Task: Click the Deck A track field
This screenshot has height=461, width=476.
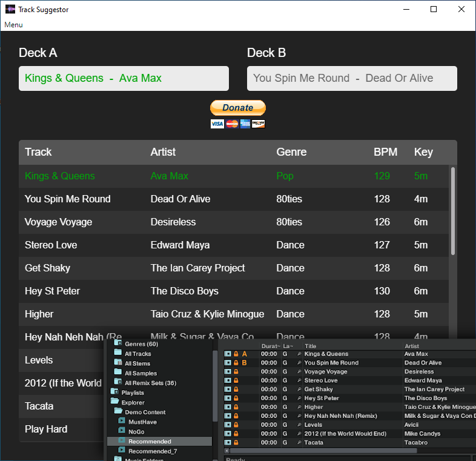Action: coord(124,78)
